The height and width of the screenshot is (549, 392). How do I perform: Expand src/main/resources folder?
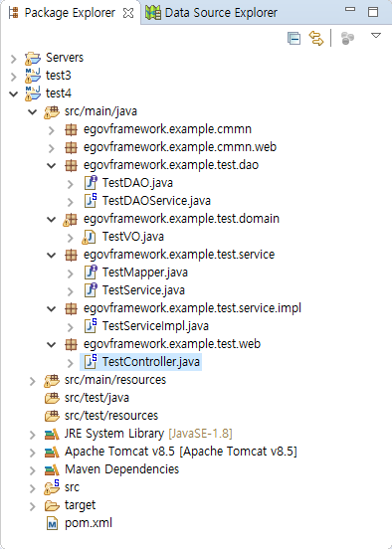pyautogui.click(x=33, y=381)
